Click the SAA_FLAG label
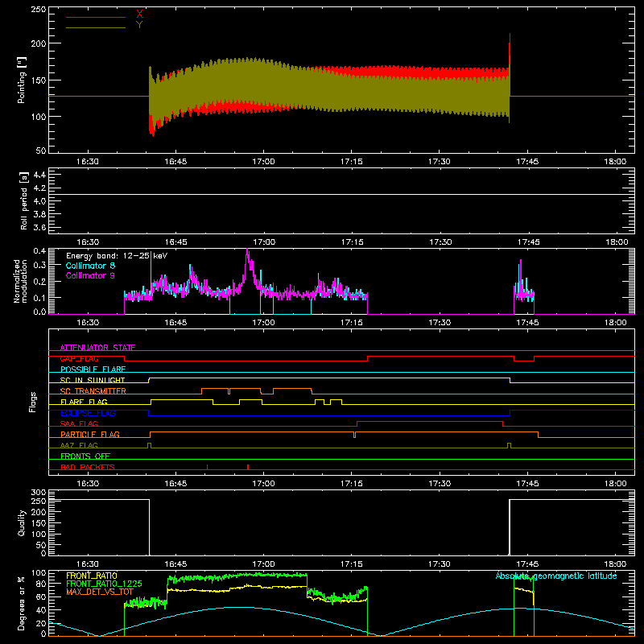Screen dimensions: 644x644 [79, 423]
